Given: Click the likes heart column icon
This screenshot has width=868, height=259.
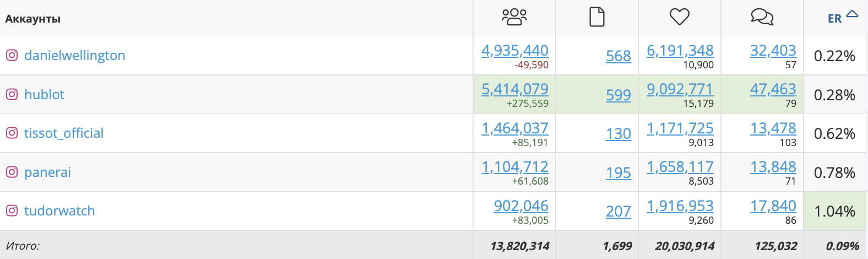Looking at the screenshot, I should pyautogui.click(x=679, y=17).
